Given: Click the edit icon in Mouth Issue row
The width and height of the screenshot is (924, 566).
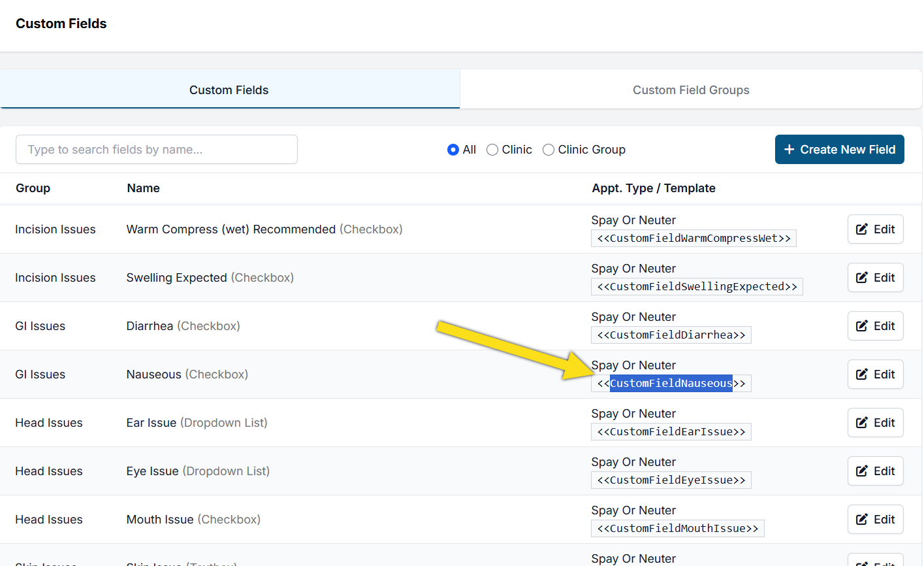Looking at the screenshot, I should [x=862, y=520].
